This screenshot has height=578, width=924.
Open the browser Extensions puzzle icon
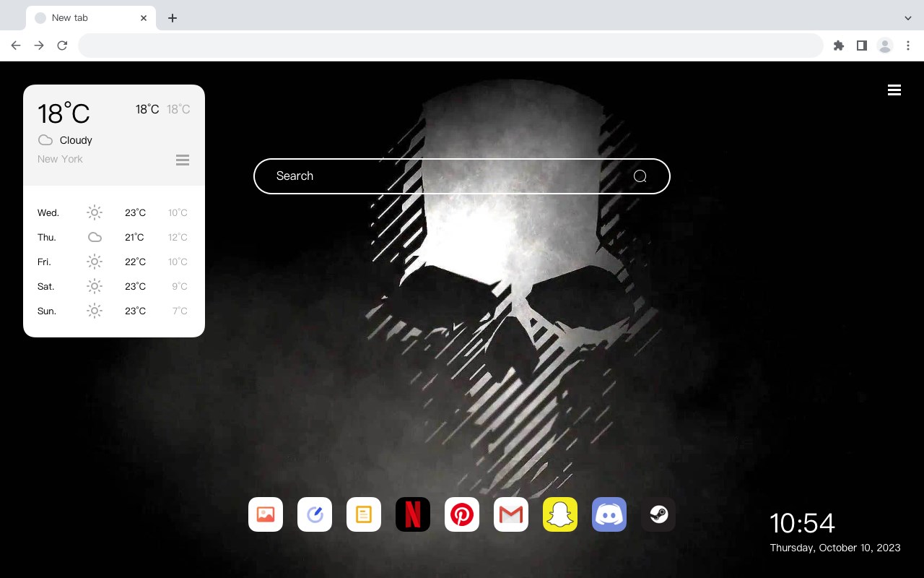click(839, 46)
